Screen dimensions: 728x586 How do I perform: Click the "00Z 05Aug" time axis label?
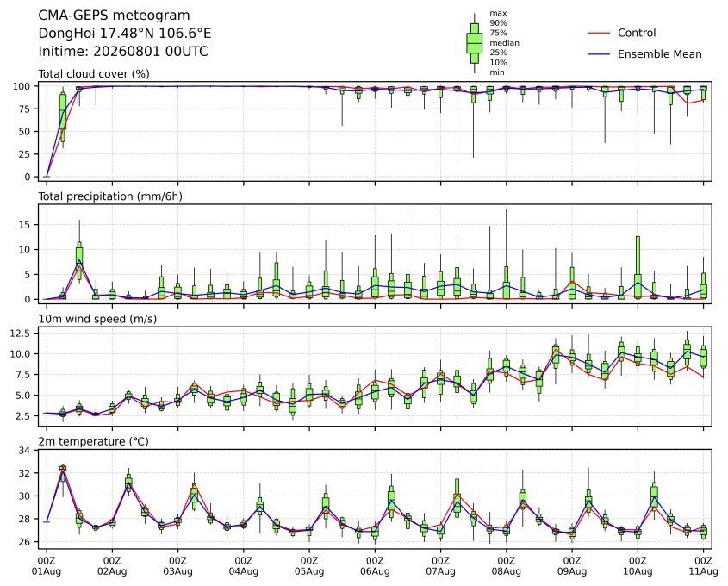click(x=309, y=566)
